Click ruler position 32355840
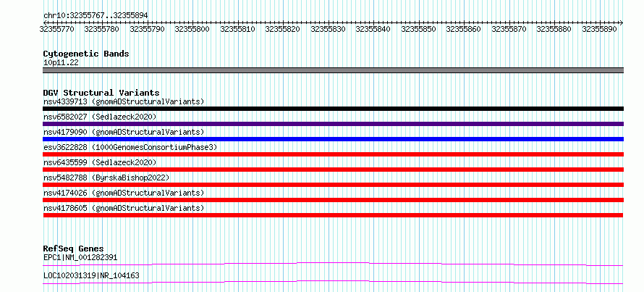 coord(373,29)
